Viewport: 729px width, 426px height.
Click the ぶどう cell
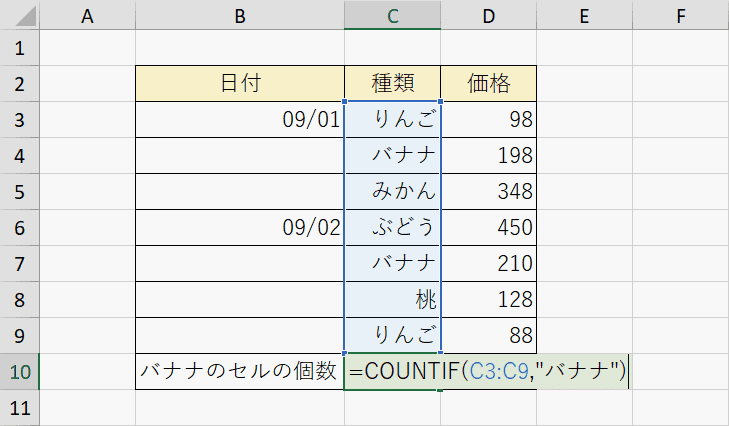(x=392, y=227)
